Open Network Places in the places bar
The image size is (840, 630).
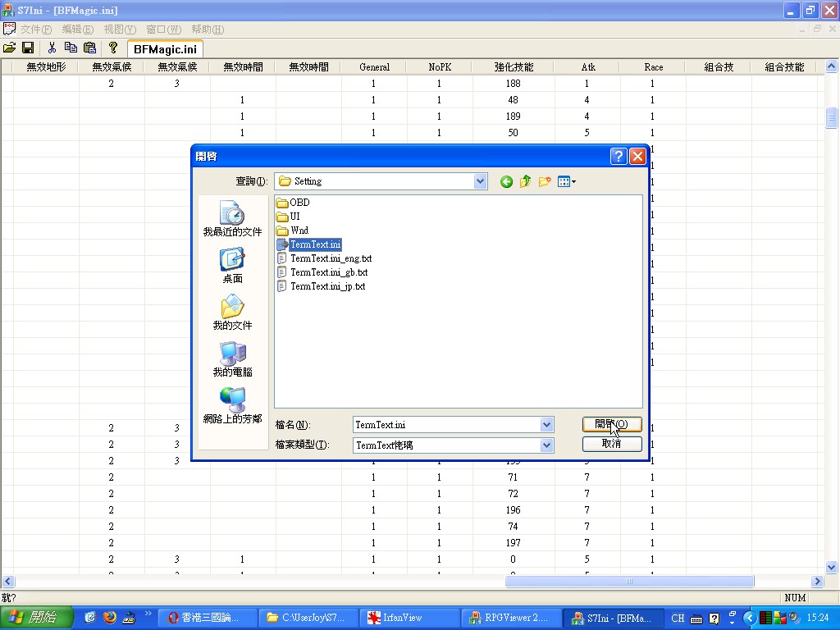(x=232, y=406)
